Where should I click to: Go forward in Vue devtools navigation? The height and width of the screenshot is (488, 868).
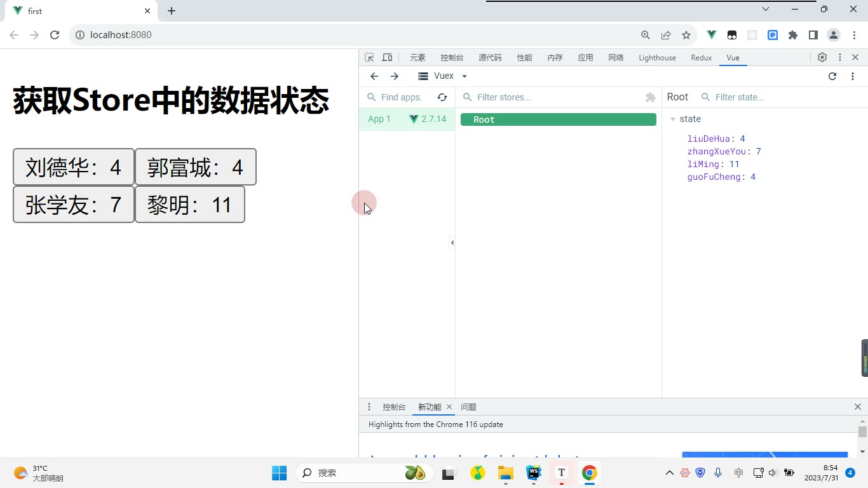pyautogui.click(x=395, y=76)
